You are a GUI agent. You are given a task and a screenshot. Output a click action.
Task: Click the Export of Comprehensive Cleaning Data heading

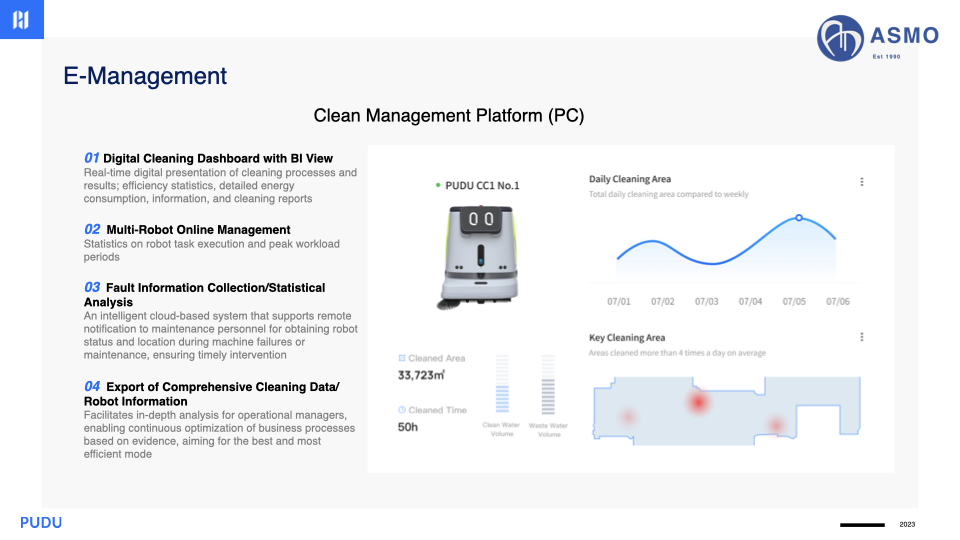point(212,394)
